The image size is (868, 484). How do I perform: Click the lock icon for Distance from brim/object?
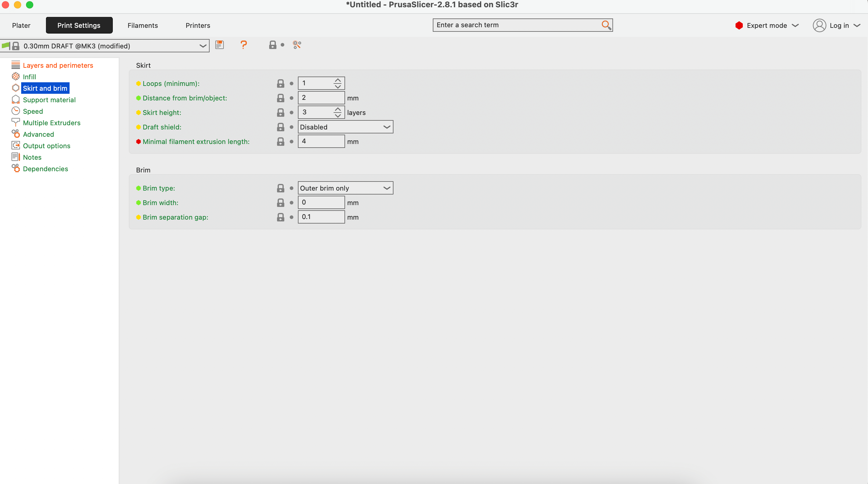(x=280, y=98)
